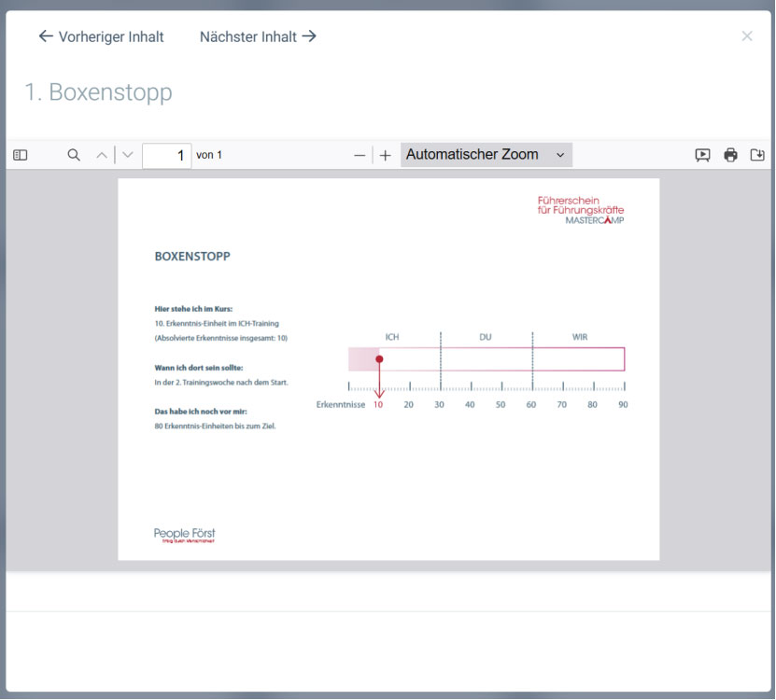Switch to presentation mode
This screenshot has width=776, height=700.
coord(702,155)
